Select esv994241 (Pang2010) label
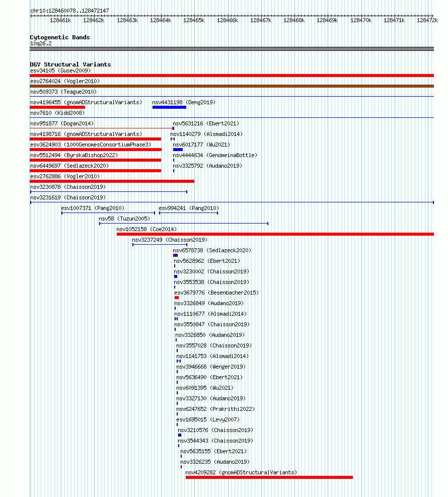 click(x=189, y=208)
